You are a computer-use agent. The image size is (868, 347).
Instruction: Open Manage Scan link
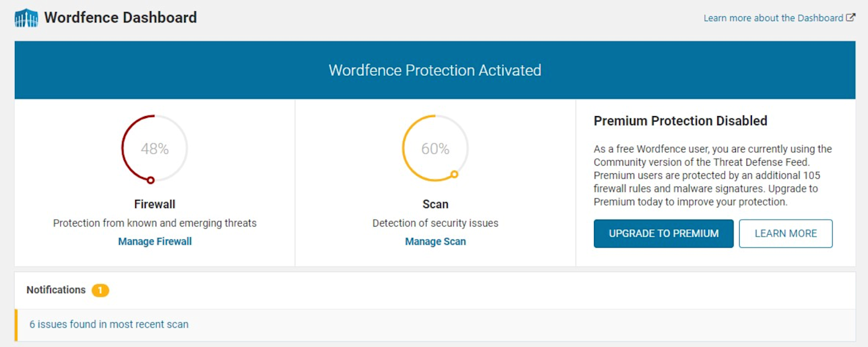click(435, 241)
